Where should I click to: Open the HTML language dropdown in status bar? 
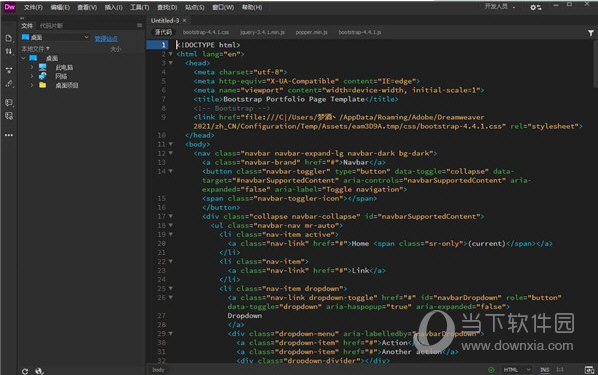click(517, 370)
